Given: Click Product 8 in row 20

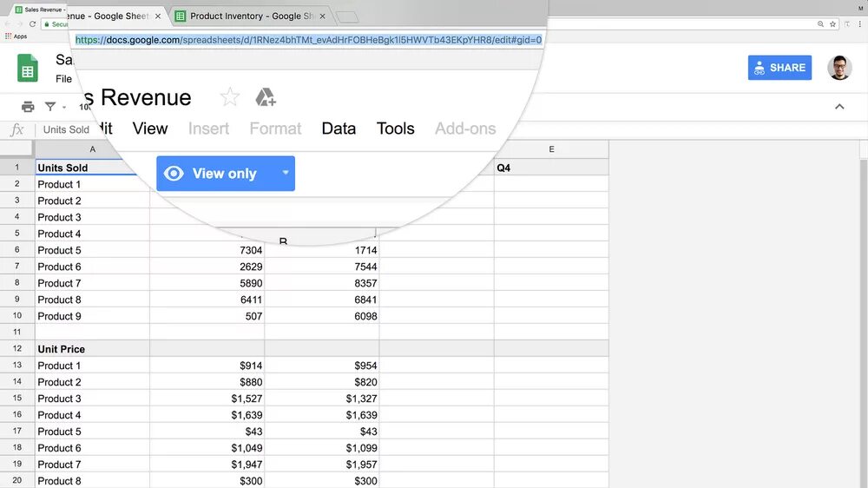Looking at the screenshot, I should [x=93, y=481].
